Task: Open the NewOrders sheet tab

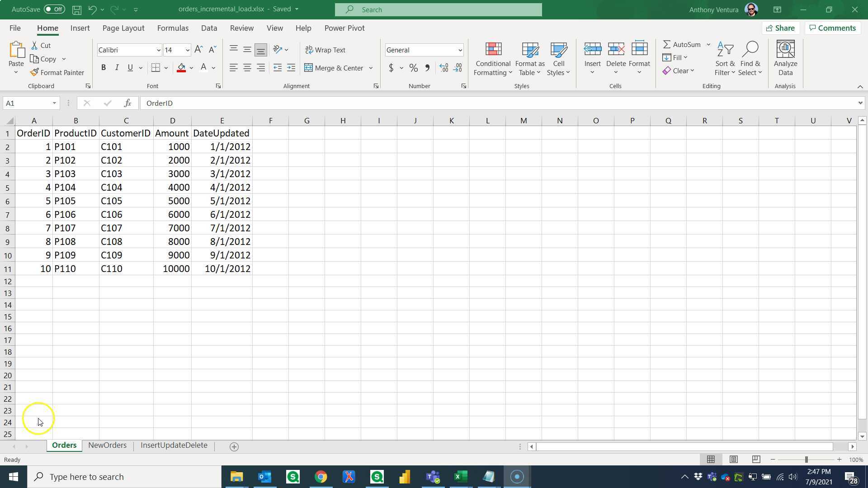Action: pyautogui.click(x=107, y=445)
